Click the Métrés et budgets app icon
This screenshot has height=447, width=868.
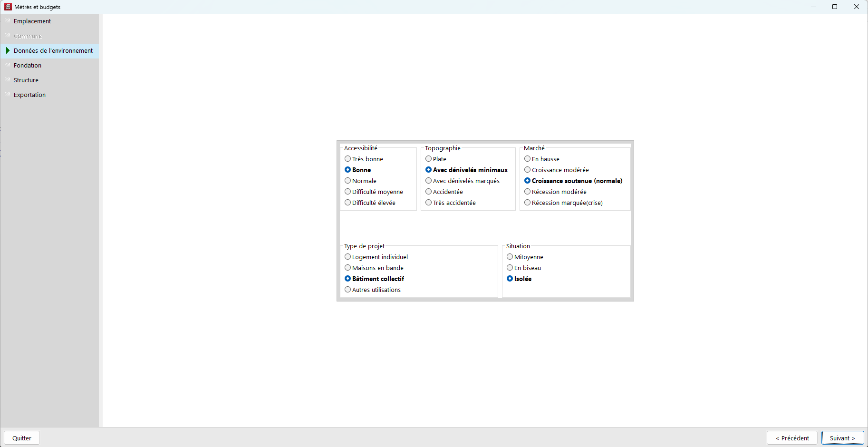[x=8, y=7]
